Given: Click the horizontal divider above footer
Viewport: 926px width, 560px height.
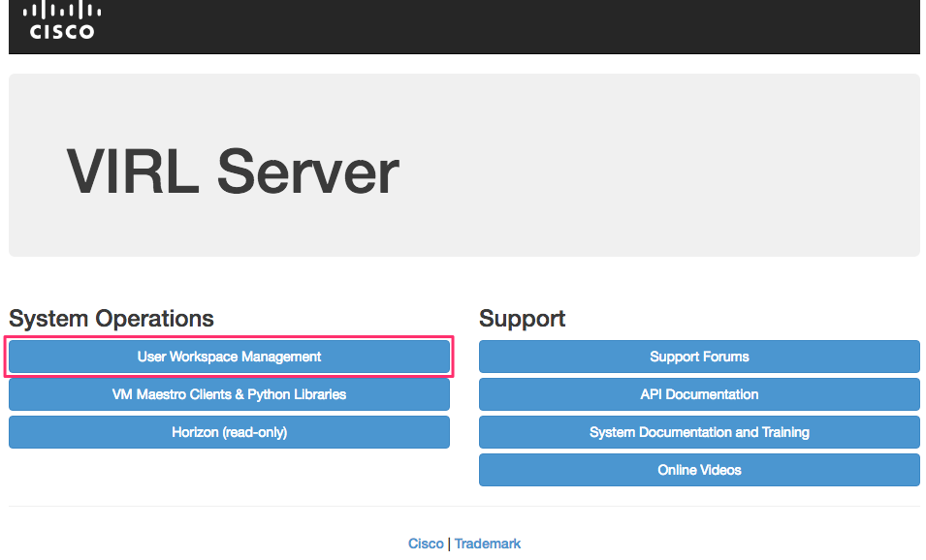Looking at the screenshot, I should pos(464,506).
